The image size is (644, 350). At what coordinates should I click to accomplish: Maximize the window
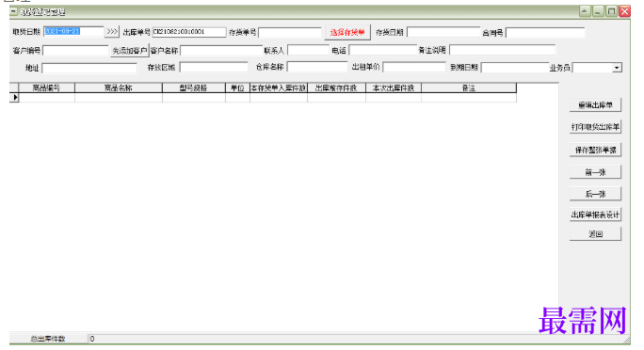coord(611,11)
